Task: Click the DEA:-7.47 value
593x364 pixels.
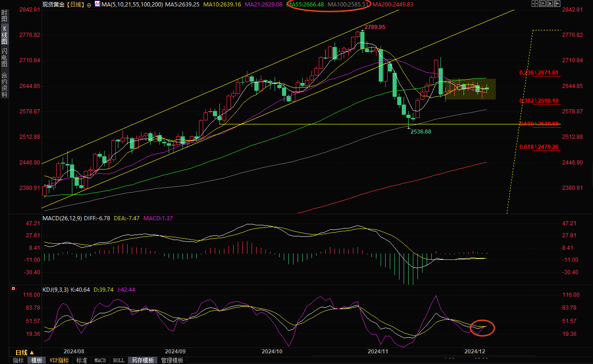Action: coord(127,218)
